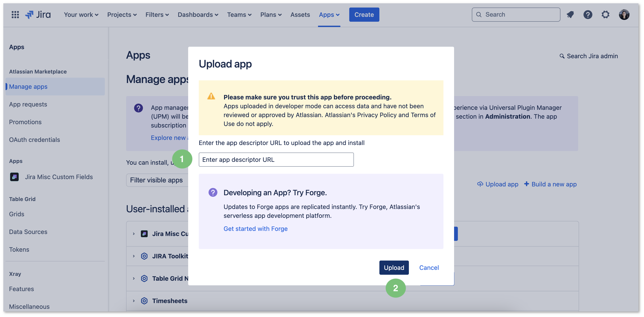This screenshot has height=317, width=644.
Task: Expand the Timesheets app row
Action: tap(134, 301)
